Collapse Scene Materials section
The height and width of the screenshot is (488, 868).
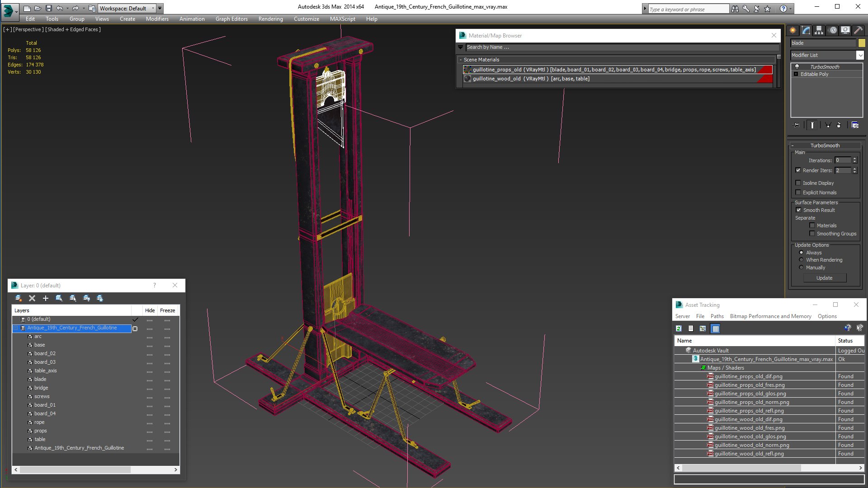pyautogui.click(x=460, y=60)
